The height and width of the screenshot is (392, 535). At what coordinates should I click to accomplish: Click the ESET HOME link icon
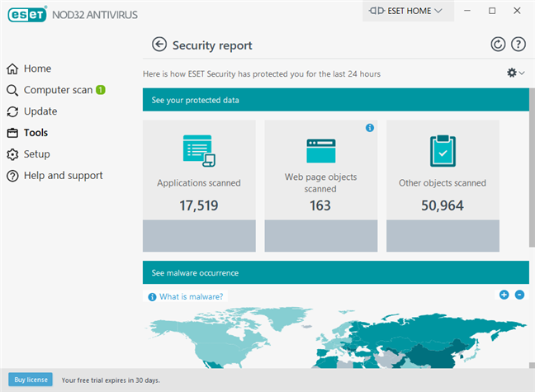click(376, 11)
